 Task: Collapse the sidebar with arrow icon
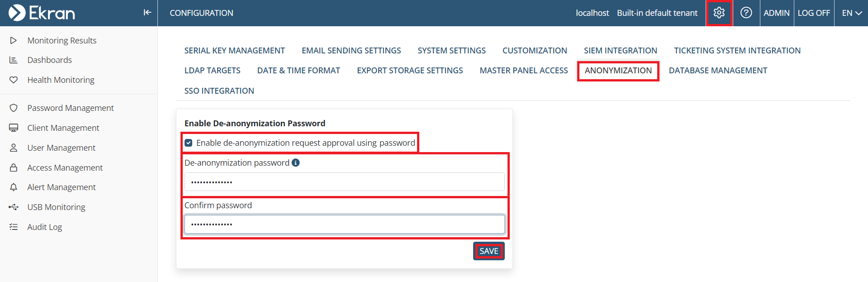[x=147, y=13]
